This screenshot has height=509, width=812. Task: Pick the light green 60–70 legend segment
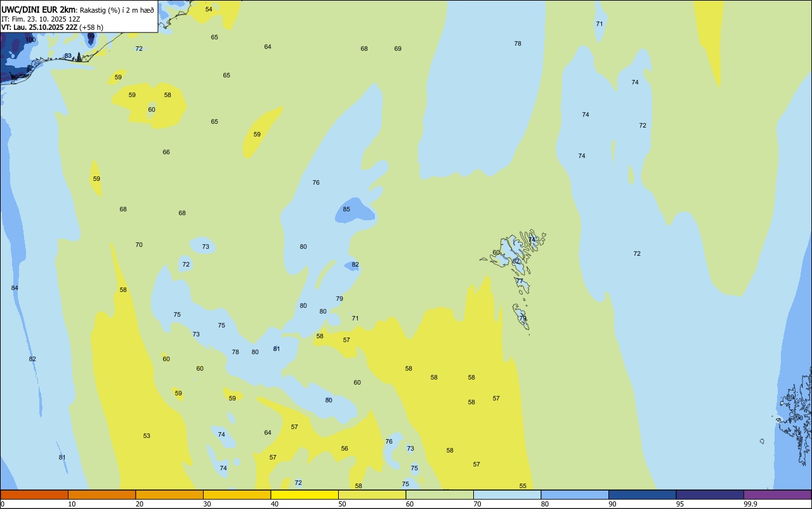440,494
